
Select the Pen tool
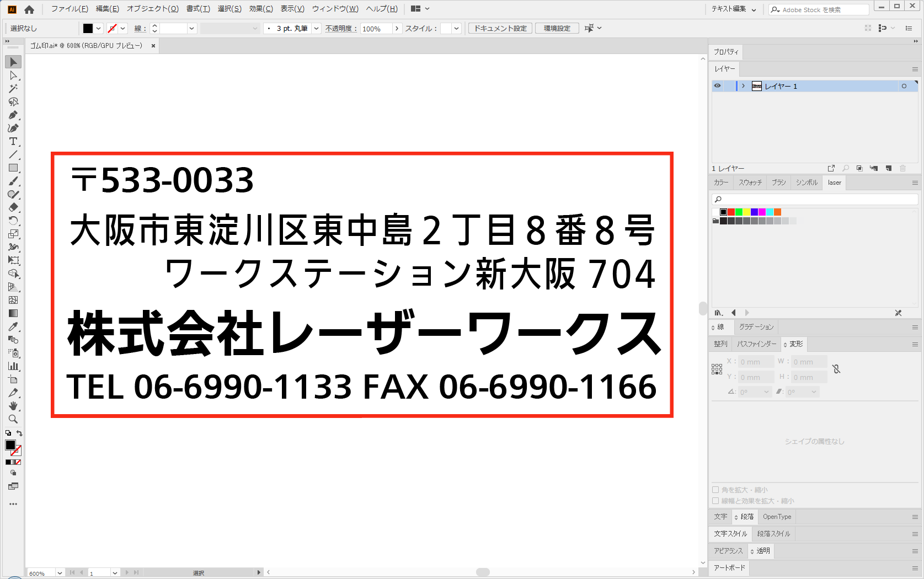tap(13, 115)
